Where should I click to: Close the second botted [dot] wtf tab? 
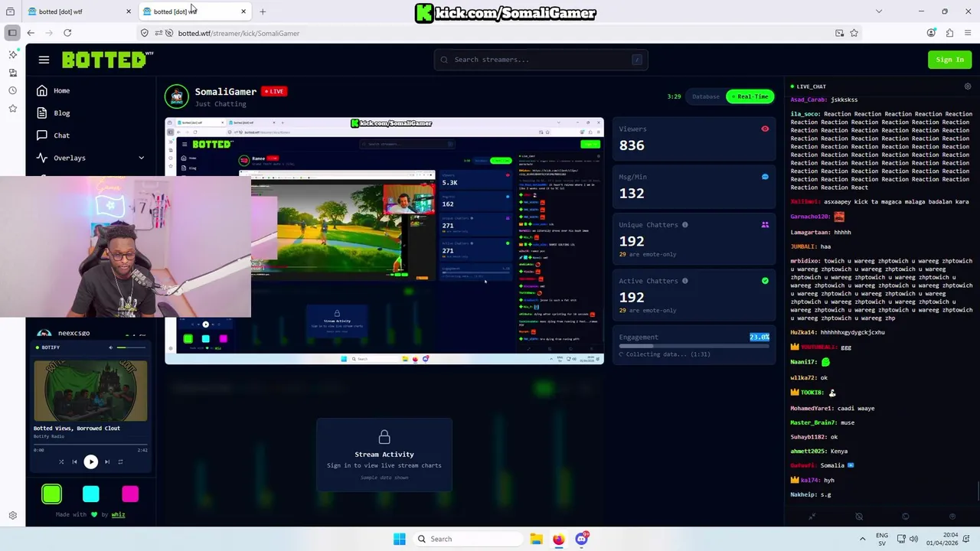coord(243,11)
